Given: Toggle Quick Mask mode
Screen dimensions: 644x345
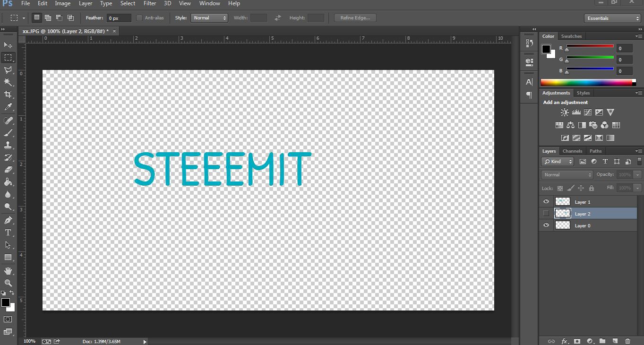Looking at the screenshot, I should point(8,319).
